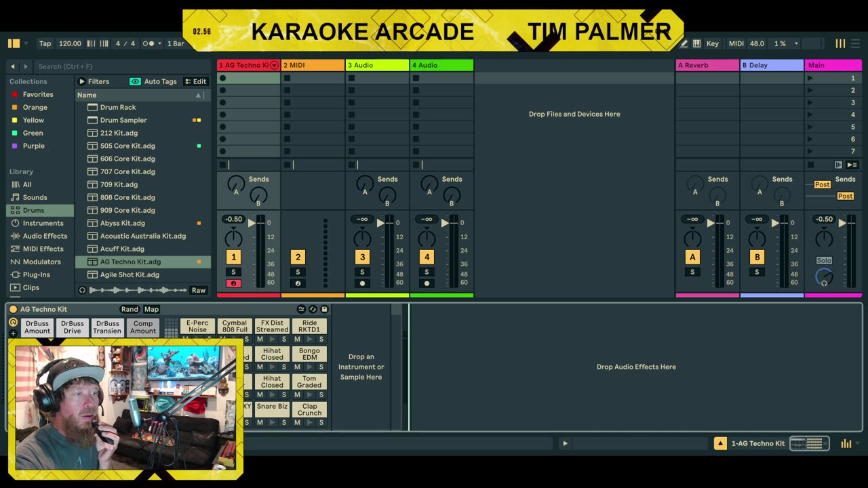Image resolution: width=868 pixels, height=488 pixels.
Task: Click track 1 volume fader handle
Action: coord(252,223)
